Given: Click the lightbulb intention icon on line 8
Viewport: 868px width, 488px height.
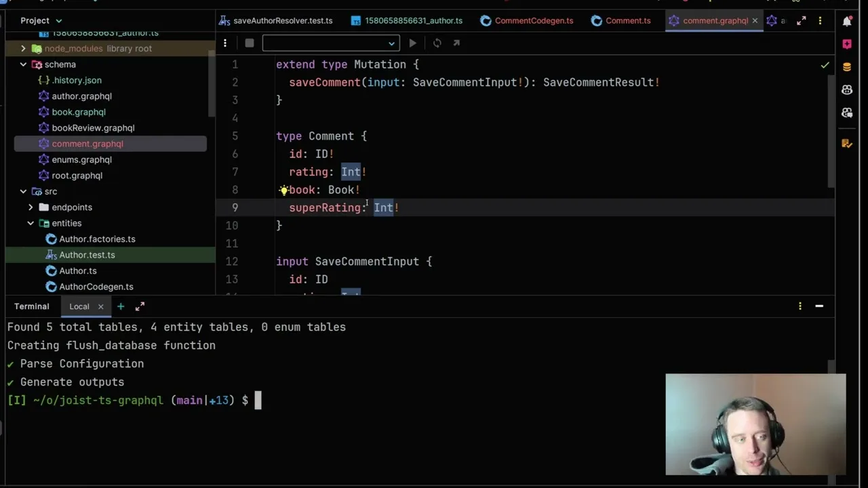Looking at the screenshot, I should tap(283, 190).
